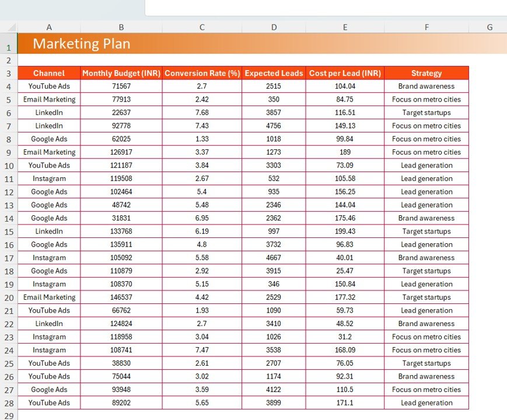Select the Email Marketing cell in row 5

tap(49, 99)
